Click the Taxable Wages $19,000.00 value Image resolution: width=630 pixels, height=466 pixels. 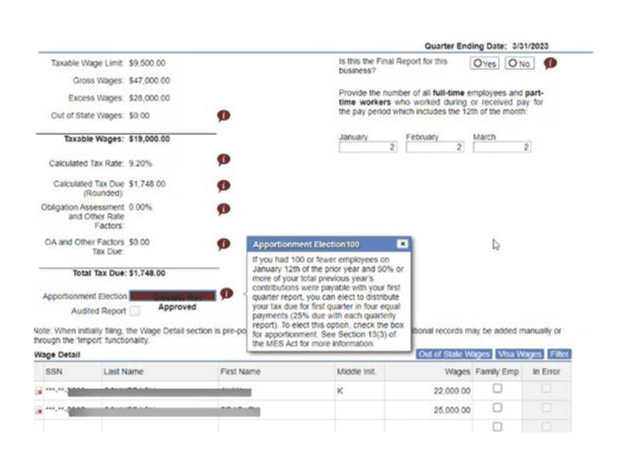[149, 139]
